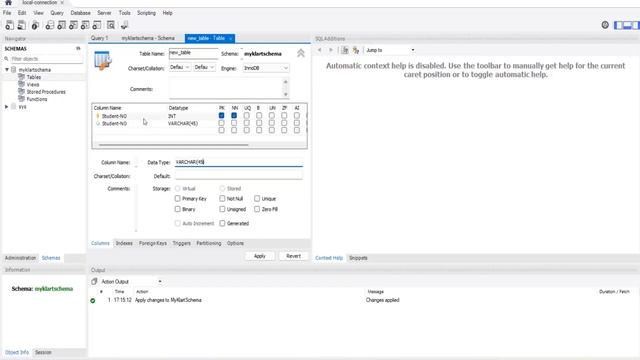Go to the home screen icon
Screen dimensions: 640x360
coord(8,2)
